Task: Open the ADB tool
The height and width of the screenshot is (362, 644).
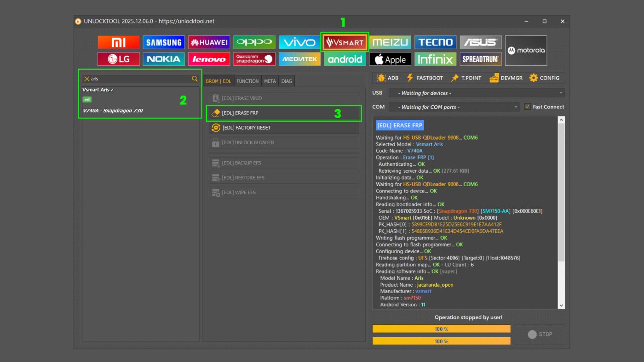Action: [387, 78]
